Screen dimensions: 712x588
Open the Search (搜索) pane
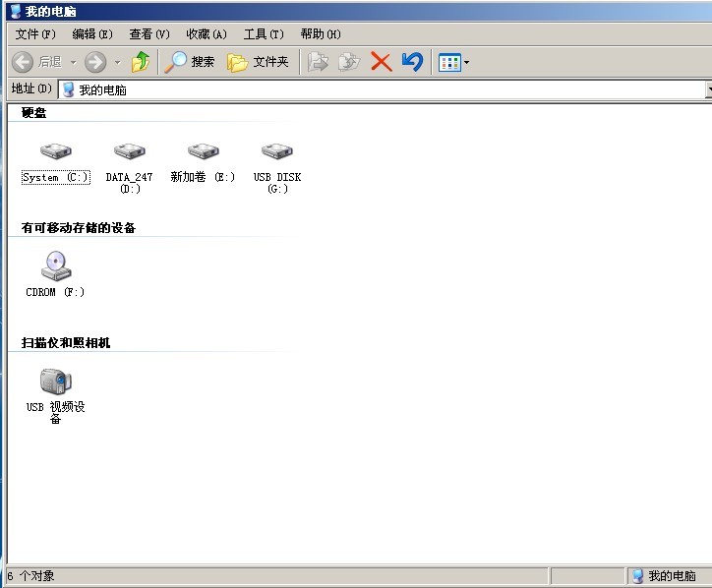189,62
